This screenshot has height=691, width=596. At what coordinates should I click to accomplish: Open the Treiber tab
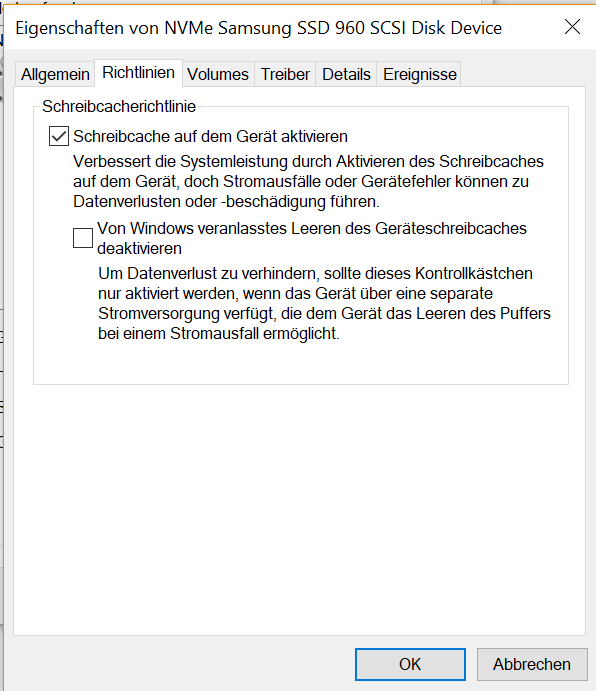point(285,74)
